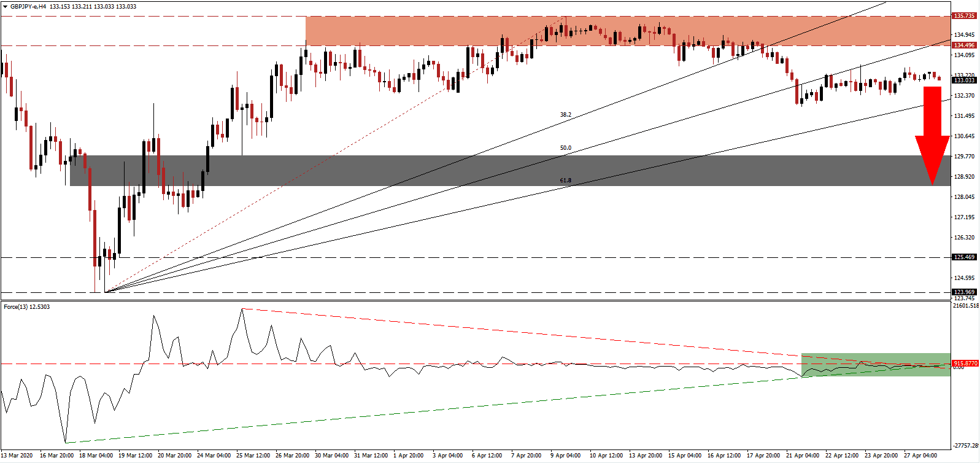Click the 10 Apr 12:00 time label

point(606,456)
